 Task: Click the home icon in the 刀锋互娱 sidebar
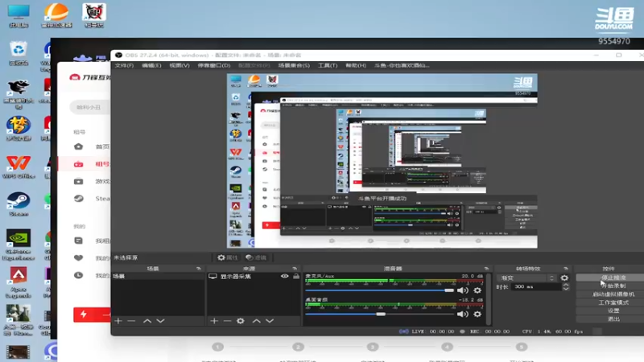click(78, 146)
